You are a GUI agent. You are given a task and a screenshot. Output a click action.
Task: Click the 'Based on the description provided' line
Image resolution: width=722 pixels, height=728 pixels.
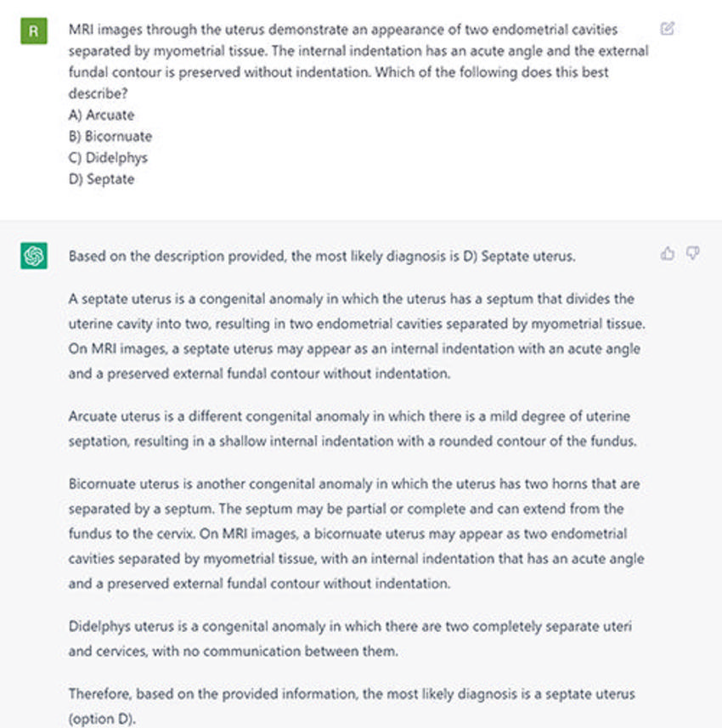[321, 255]
